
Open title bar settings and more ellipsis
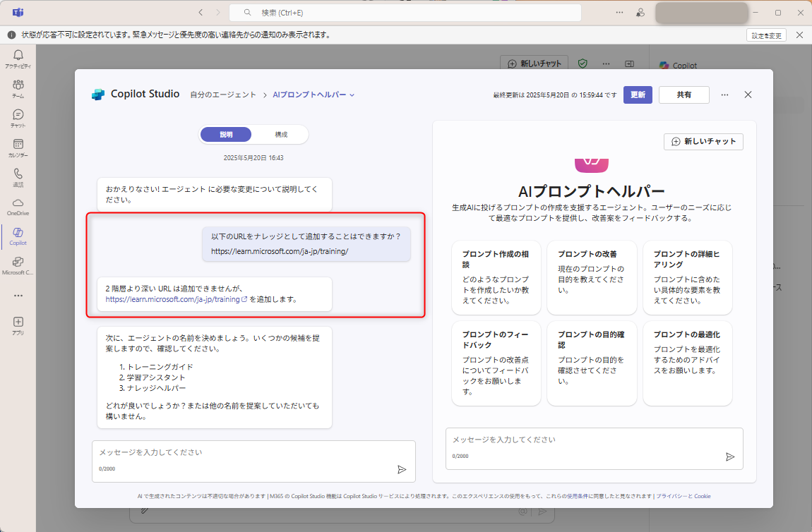(x=619, y=13)
